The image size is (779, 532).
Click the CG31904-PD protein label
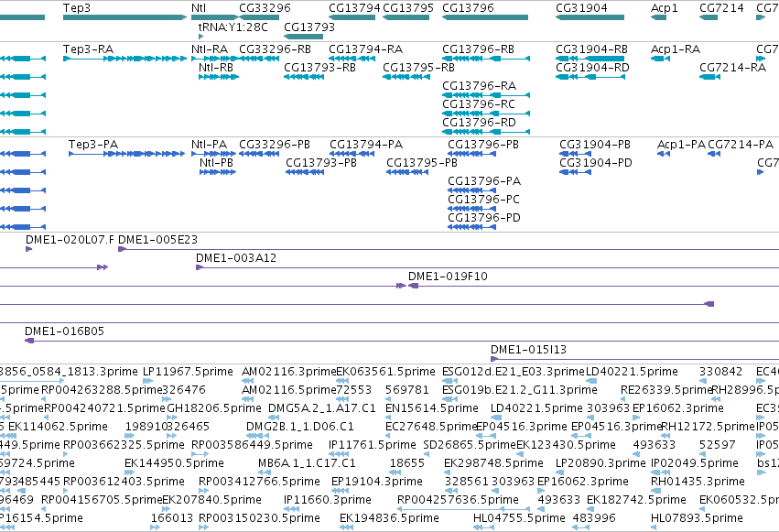[x=596, y=163]
